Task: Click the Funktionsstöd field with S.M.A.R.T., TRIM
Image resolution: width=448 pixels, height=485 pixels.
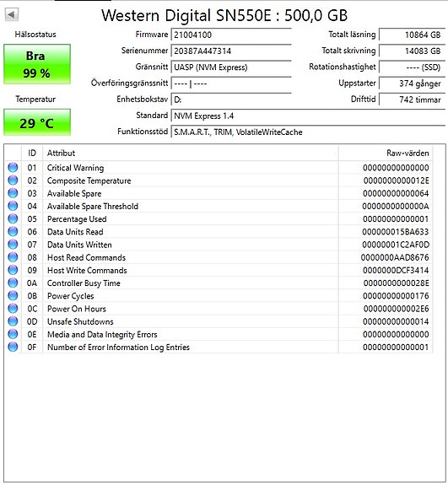Action: pyautogui.click(x=308, y=132)
